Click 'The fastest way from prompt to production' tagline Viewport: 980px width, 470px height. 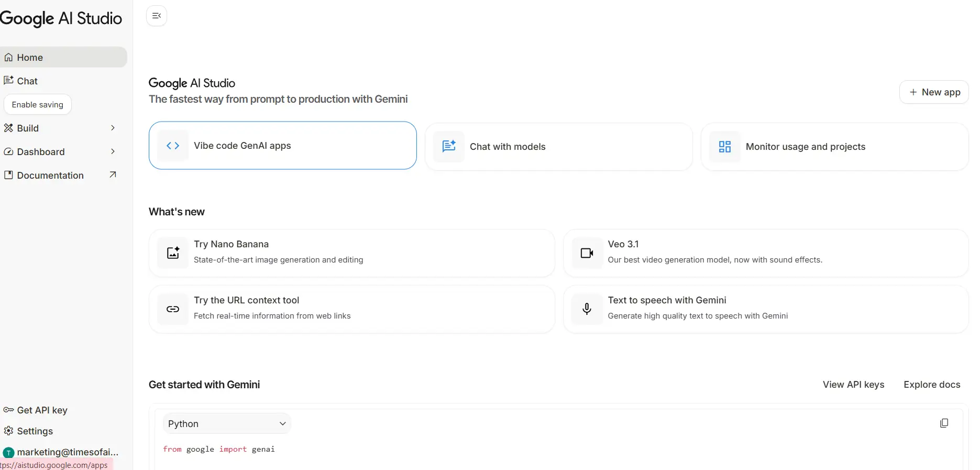click(x=278, y=99)
